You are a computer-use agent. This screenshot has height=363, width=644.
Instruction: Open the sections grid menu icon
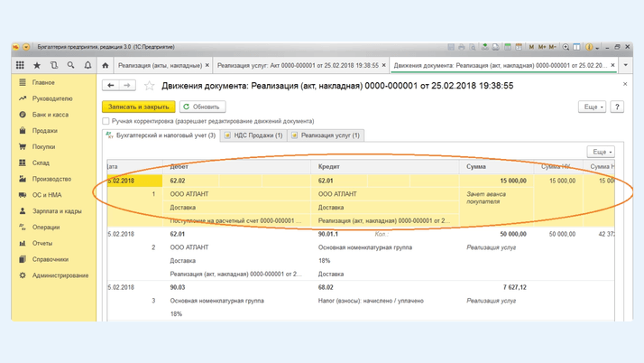coord(20,65)
